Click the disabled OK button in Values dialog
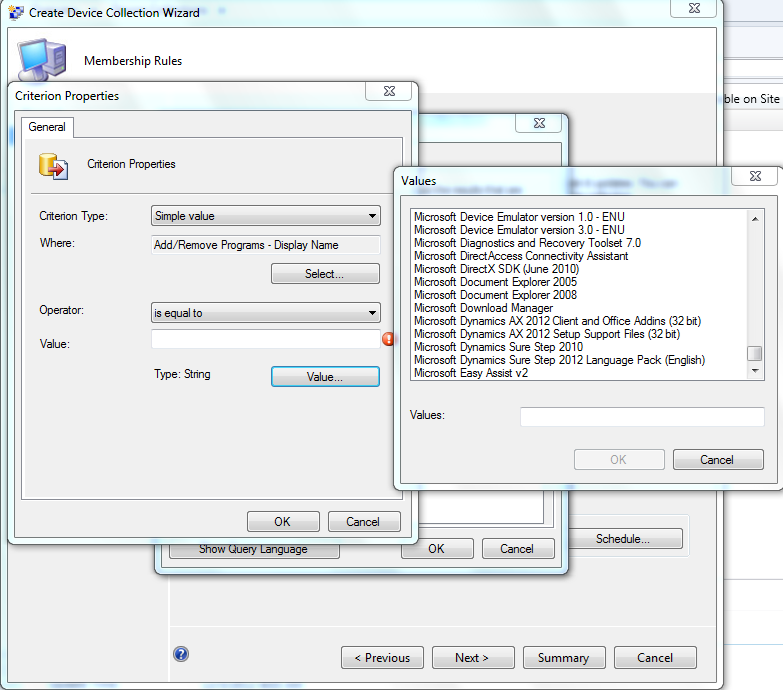 tap(619, 459)
